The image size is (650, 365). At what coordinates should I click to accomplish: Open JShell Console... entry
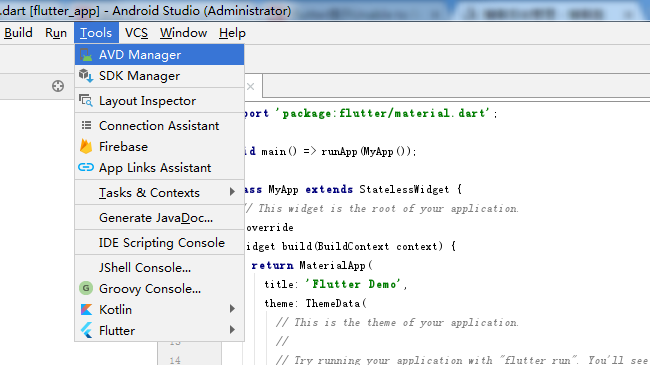click(160, 268)
